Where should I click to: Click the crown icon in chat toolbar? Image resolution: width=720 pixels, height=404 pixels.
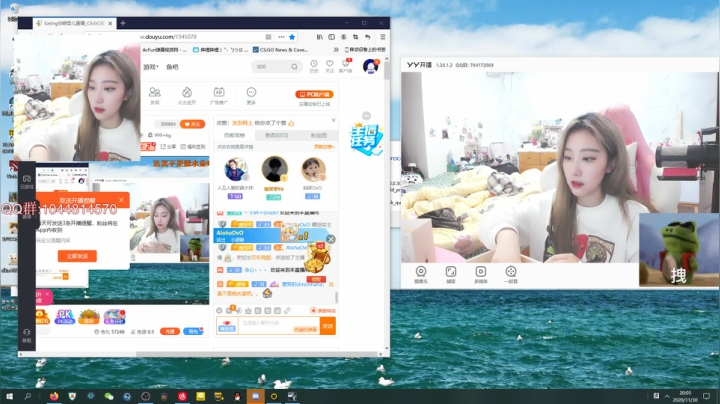click(248, 311)
